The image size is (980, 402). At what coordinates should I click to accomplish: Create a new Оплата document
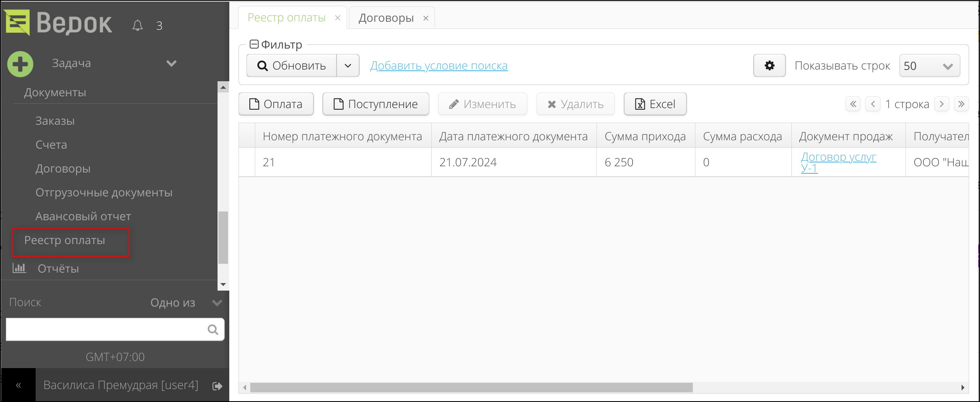click(276, 104)
